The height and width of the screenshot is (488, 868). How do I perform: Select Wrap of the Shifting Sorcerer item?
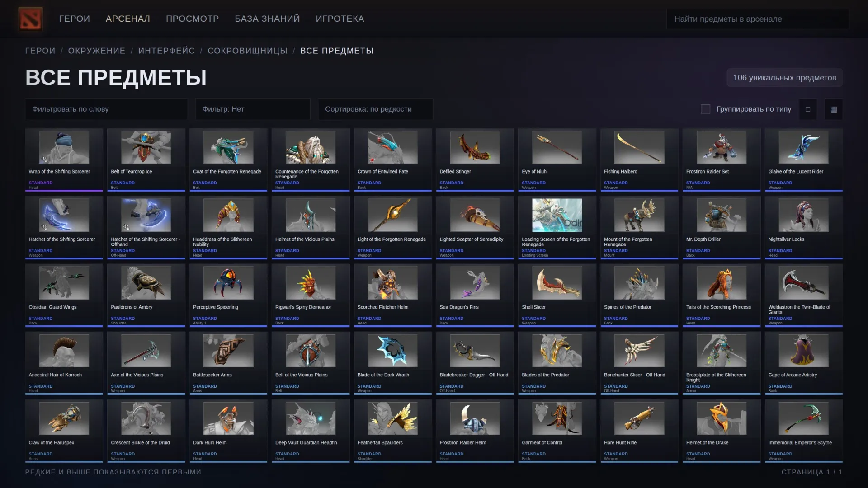click(x=64, y=160)
